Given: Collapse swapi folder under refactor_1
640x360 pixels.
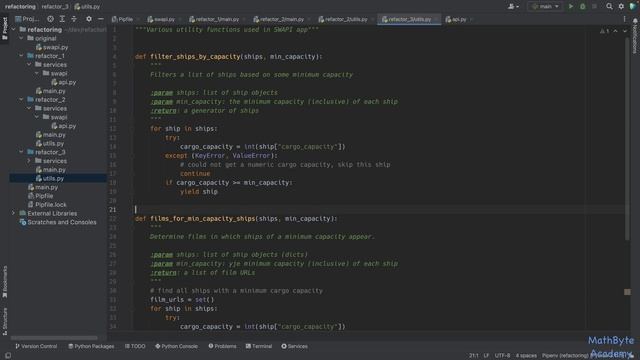Looking at the screenshot, I should pyautogui.click(x=37, y=73).
